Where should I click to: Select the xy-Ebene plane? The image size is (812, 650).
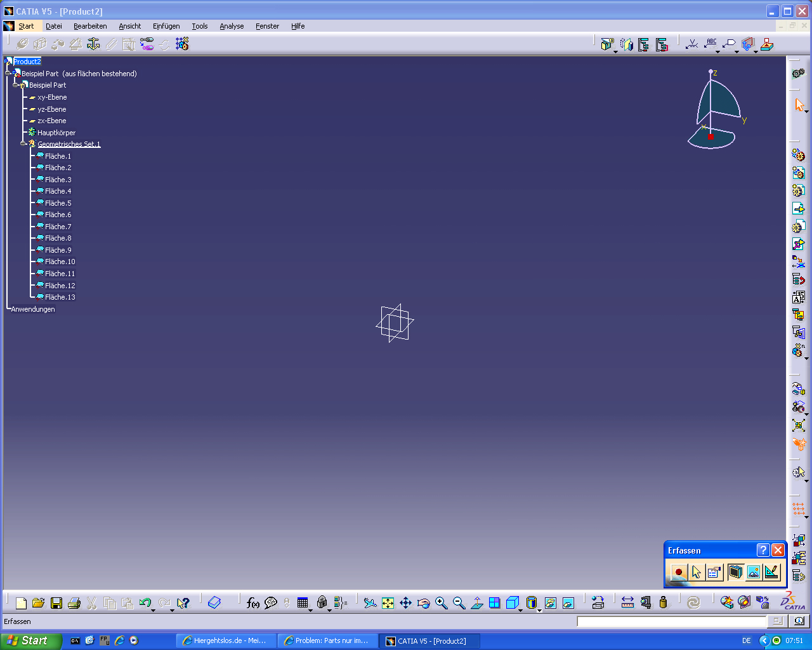tap(52, 97)
